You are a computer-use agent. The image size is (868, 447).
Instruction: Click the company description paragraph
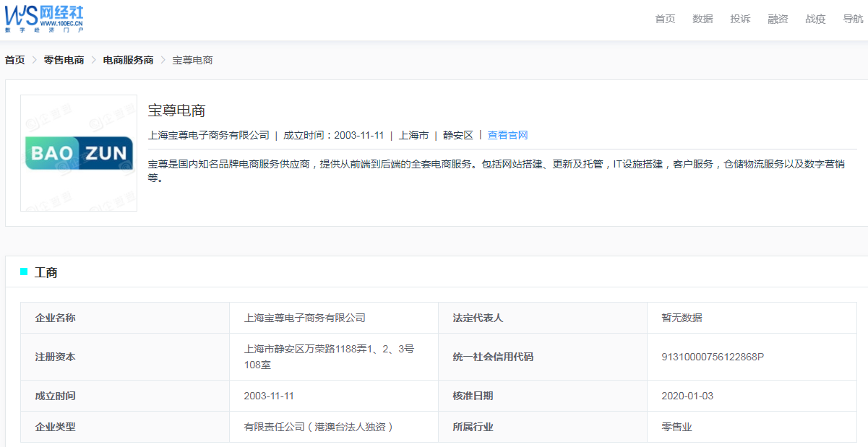497,170
